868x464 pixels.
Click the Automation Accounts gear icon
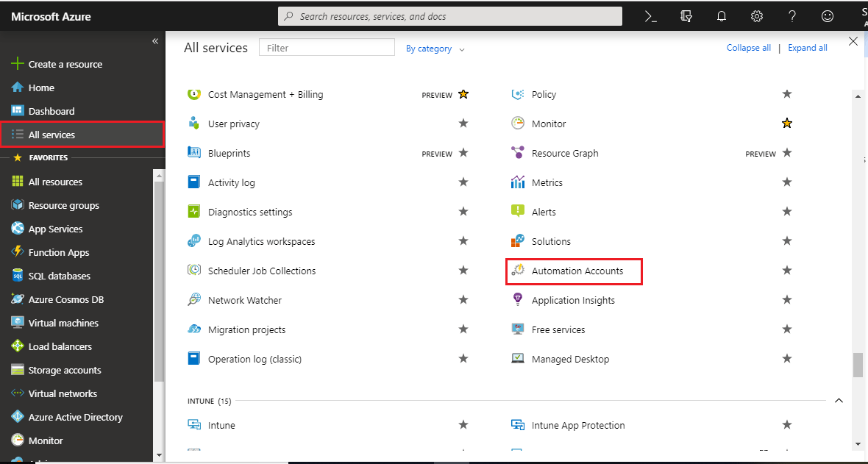pos(518,271)
